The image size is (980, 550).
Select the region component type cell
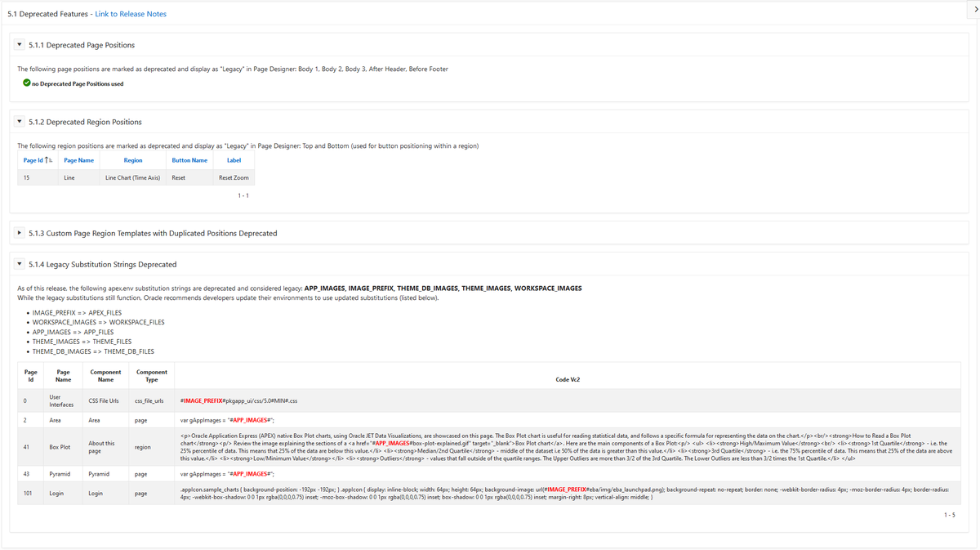152,447
